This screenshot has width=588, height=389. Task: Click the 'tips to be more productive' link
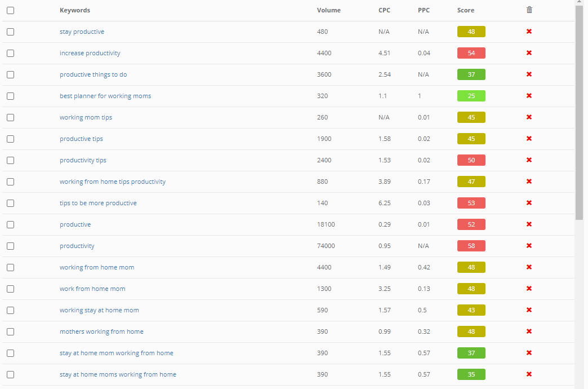pos(98,203)
